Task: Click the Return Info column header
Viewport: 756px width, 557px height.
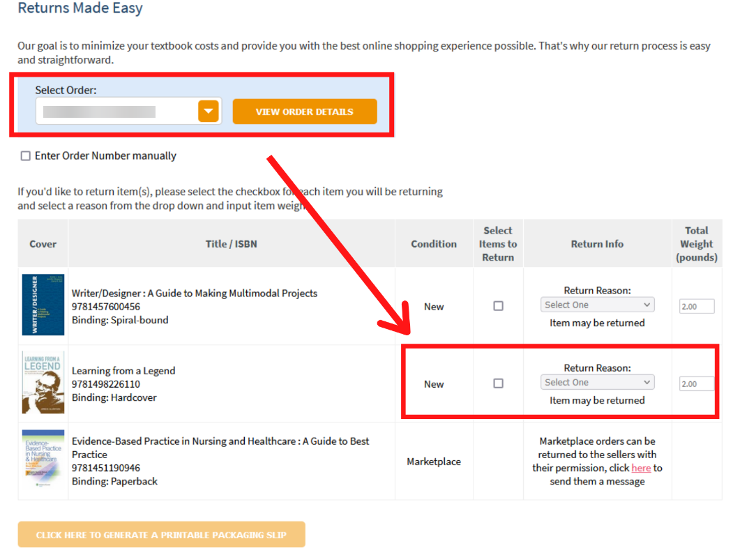Action: [597, 244]
